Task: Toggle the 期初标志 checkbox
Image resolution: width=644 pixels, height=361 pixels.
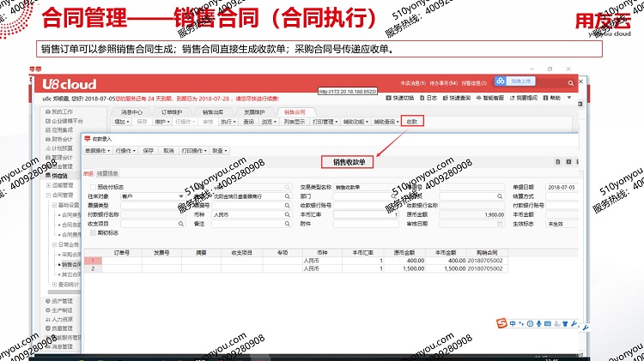Action: tap(94, 232)
